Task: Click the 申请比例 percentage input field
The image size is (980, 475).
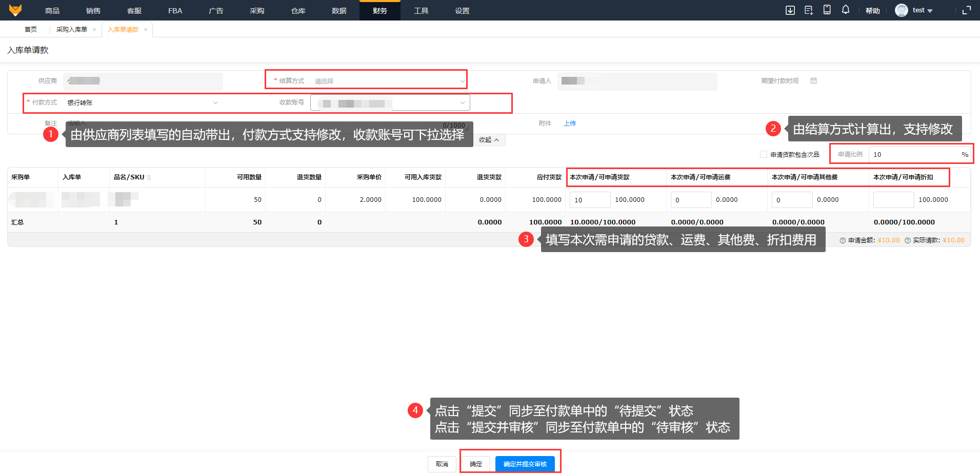Action: point(914,154)
